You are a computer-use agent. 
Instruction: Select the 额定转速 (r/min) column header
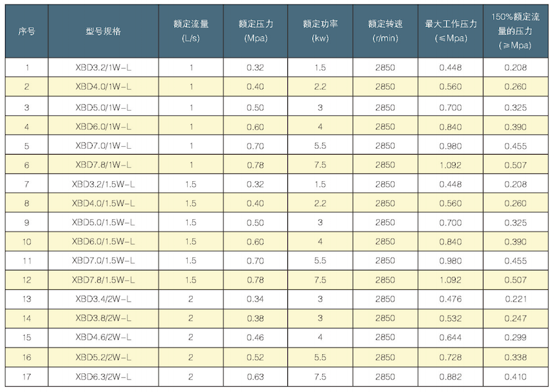click(385, 31)
